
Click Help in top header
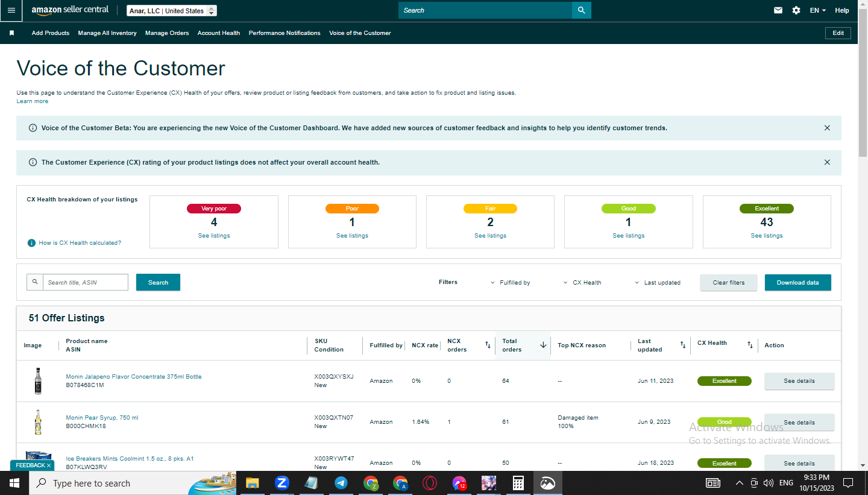coord(842,10)
